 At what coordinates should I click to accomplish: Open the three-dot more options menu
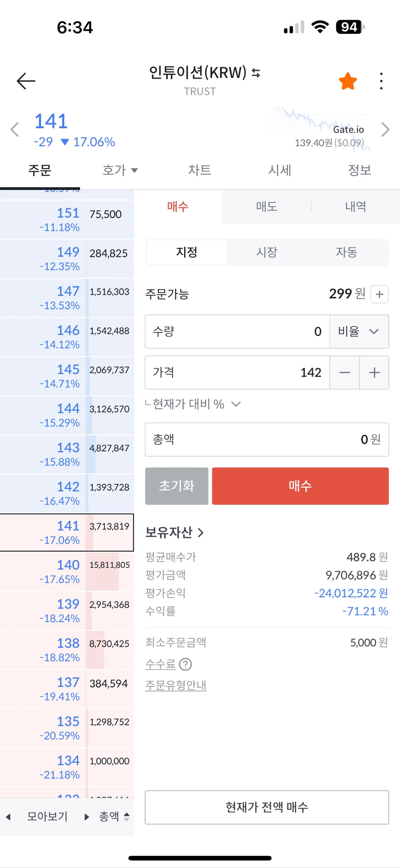(381, 81)
